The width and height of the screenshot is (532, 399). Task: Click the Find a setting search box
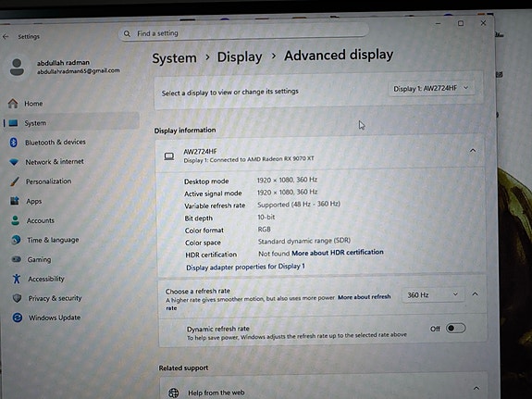point(243,33)
